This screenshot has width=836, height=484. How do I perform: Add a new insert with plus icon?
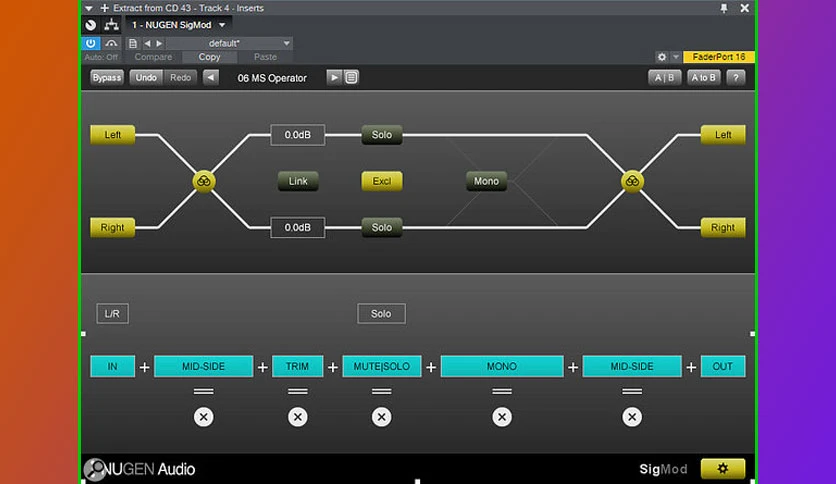(104, 8)
